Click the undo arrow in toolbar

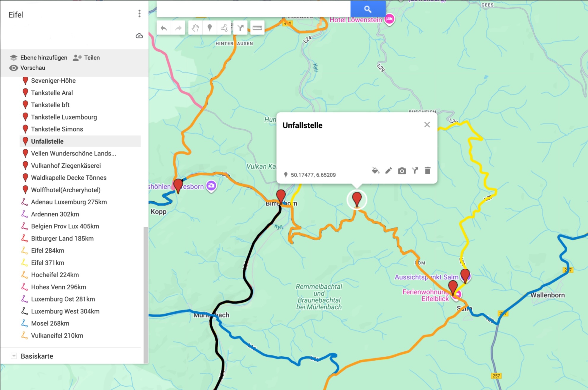point(164,28)
